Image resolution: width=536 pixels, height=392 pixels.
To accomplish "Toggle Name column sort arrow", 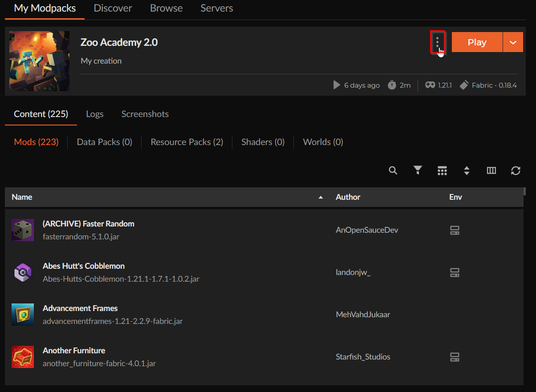I will tap(321, 197).
